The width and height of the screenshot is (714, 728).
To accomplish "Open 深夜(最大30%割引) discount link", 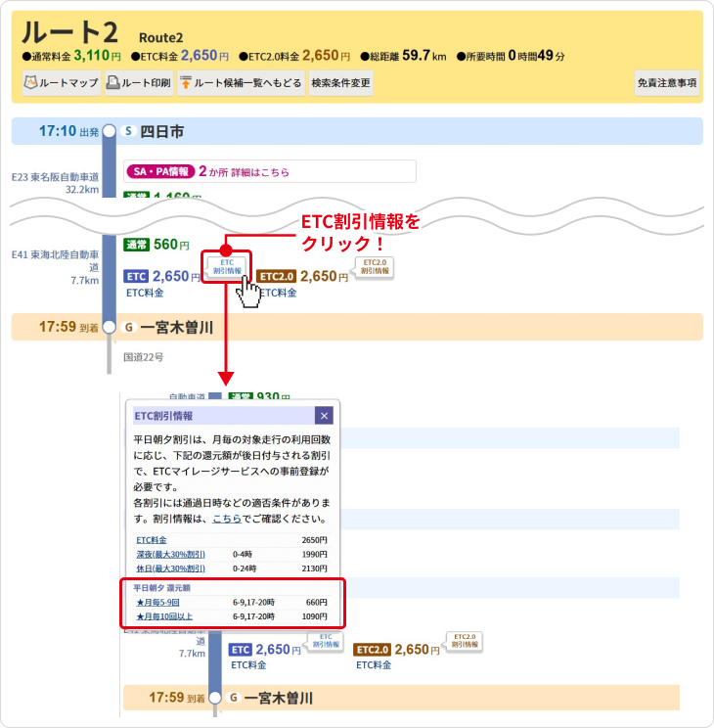I will point(170,554).
